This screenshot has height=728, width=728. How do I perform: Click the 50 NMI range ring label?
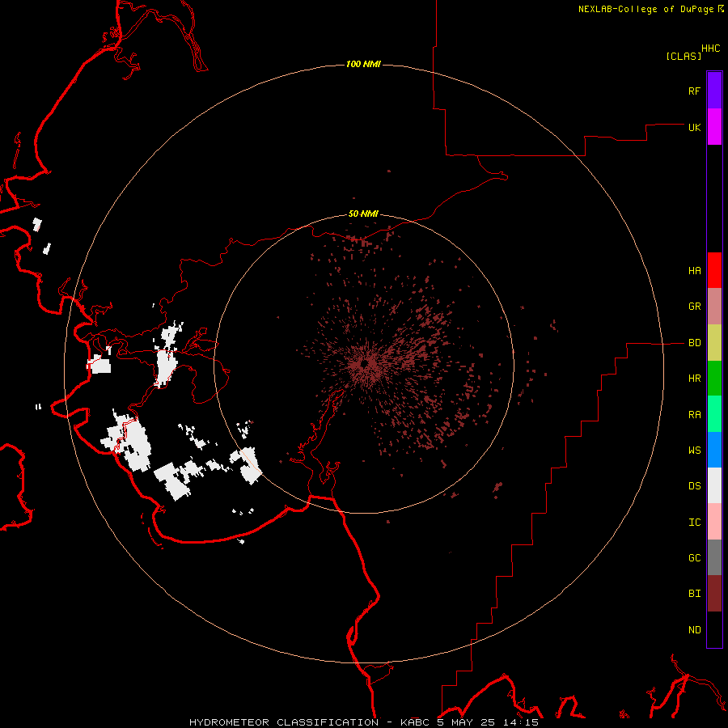tap(363, 214)
